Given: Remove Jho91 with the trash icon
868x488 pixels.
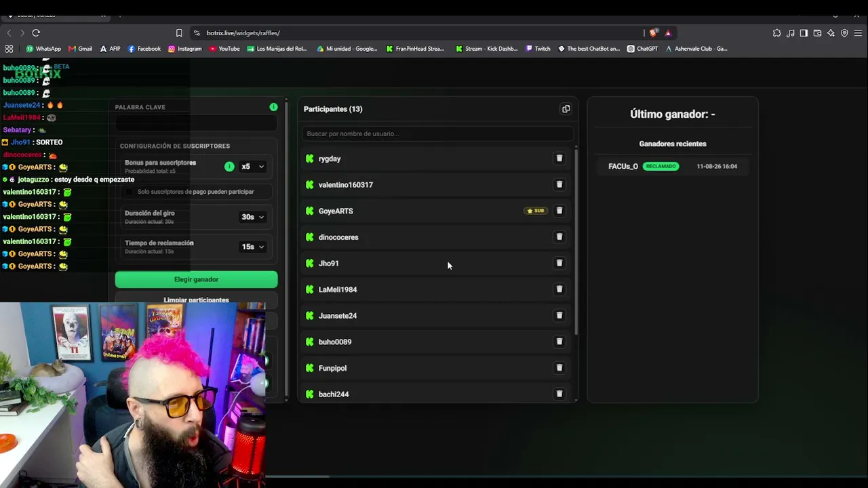Looking at the screenshot, I should point(559,263).
